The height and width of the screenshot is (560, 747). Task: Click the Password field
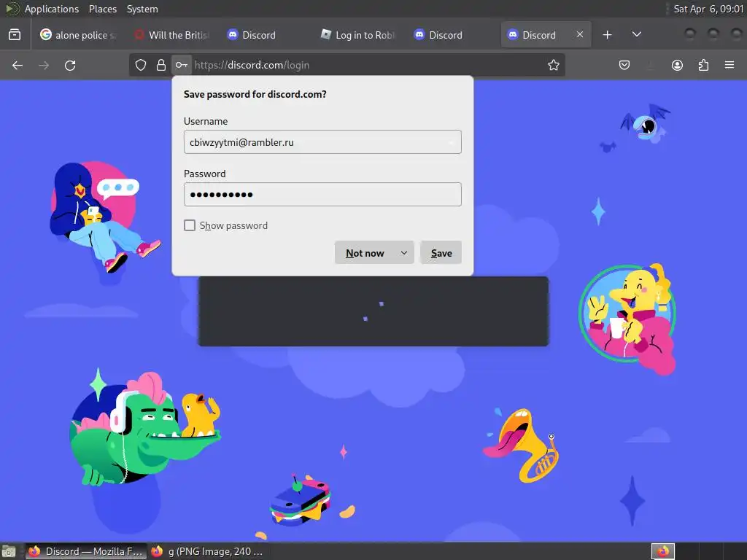click(x=322, y=194)
